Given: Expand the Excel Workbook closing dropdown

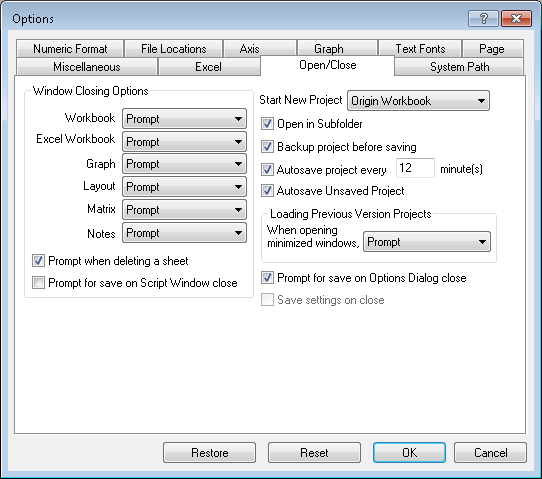Looking at the screenshot, I should (184, 141).
